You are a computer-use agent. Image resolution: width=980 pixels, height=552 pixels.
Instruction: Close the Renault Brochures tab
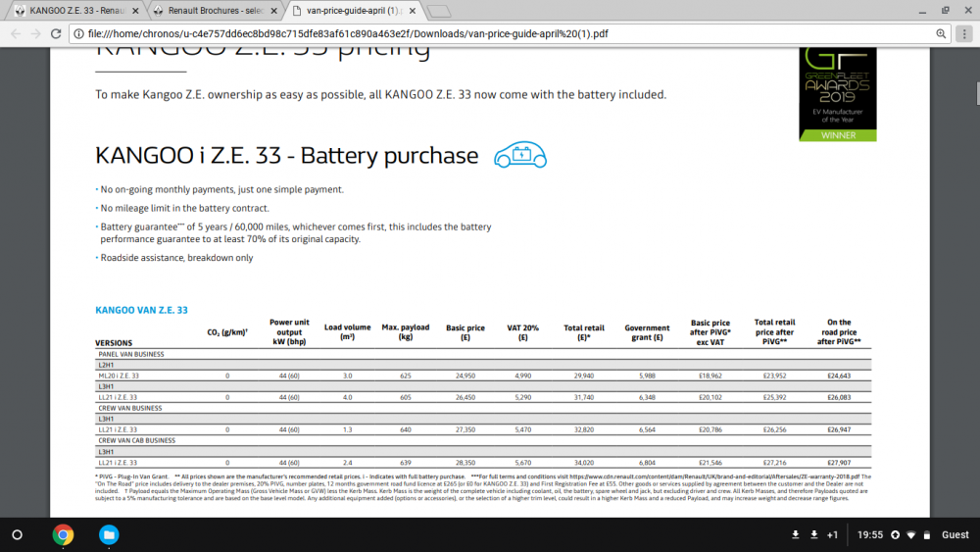click(x=273, y=11)
